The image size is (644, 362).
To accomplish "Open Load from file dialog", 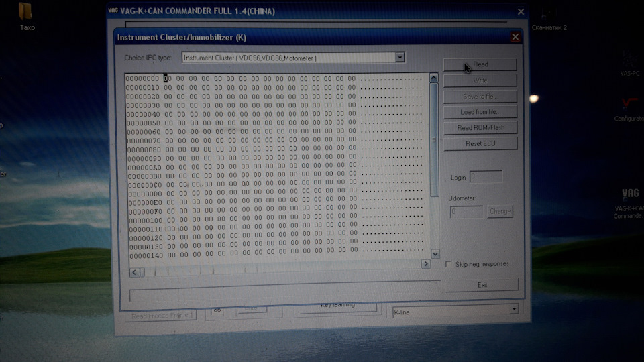I will pyautogui.click(x=480, y=112).
